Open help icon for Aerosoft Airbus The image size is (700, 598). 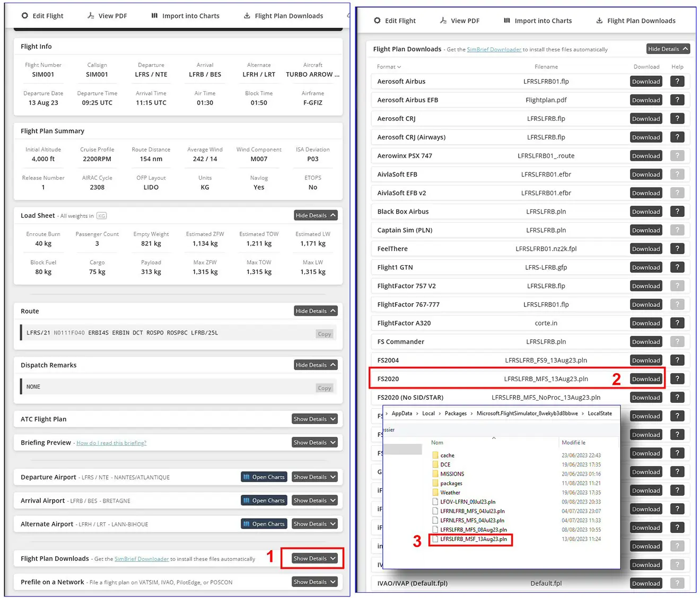[x=677, y=82]
